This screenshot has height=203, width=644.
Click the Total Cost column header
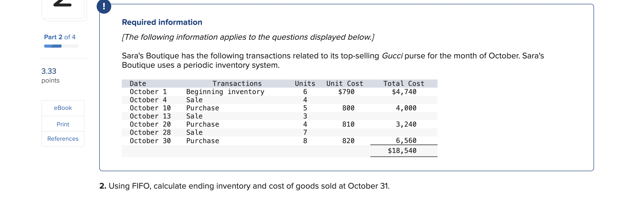[x=404, y=84]
